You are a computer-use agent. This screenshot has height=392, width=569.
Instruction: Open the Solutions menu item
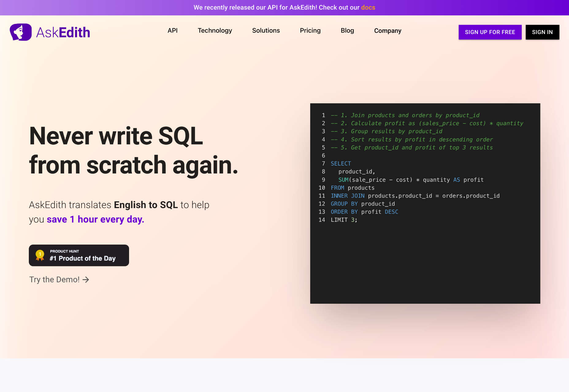(266, 30)
